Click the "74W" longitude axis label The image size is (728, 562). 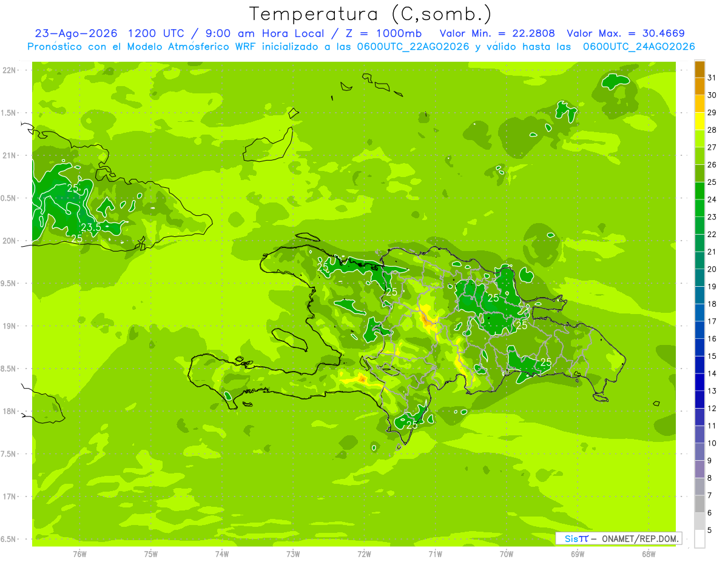221,554
